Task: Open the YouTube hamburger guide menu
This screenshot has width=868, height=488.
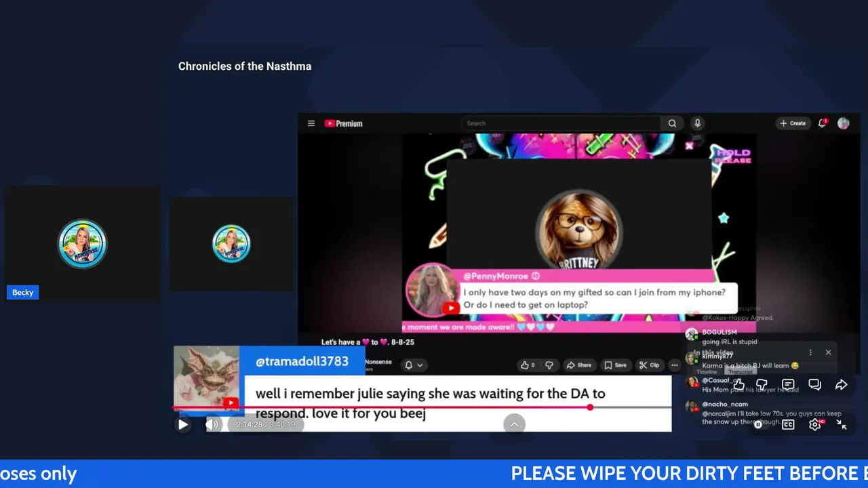Action: pyautogui.click(x=311, y=123)
